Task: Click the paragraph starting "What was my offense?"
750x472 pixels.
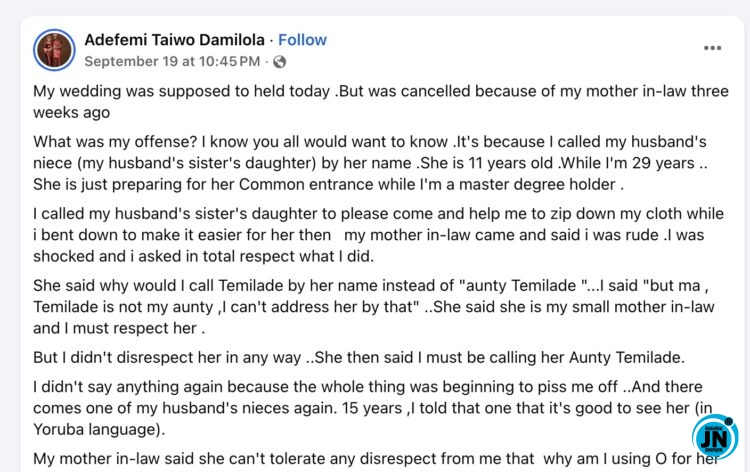Action: (x=370, y=163)
